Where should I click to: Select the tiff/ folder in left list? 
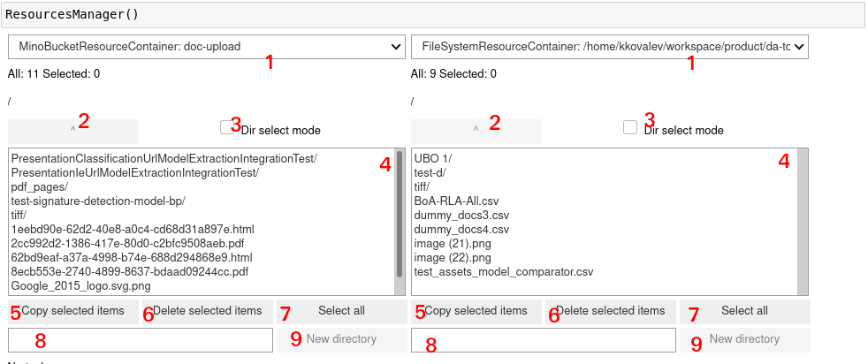(x=19, y=216)
